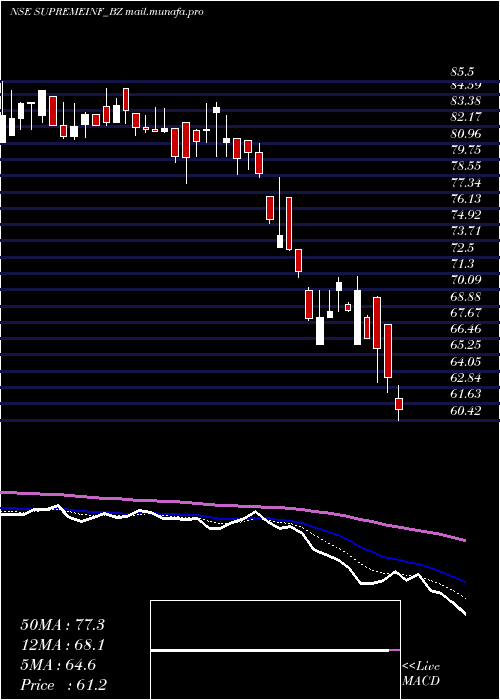
Task: Click the Price : 61.2 readout
Action: (x=63, y=685)
